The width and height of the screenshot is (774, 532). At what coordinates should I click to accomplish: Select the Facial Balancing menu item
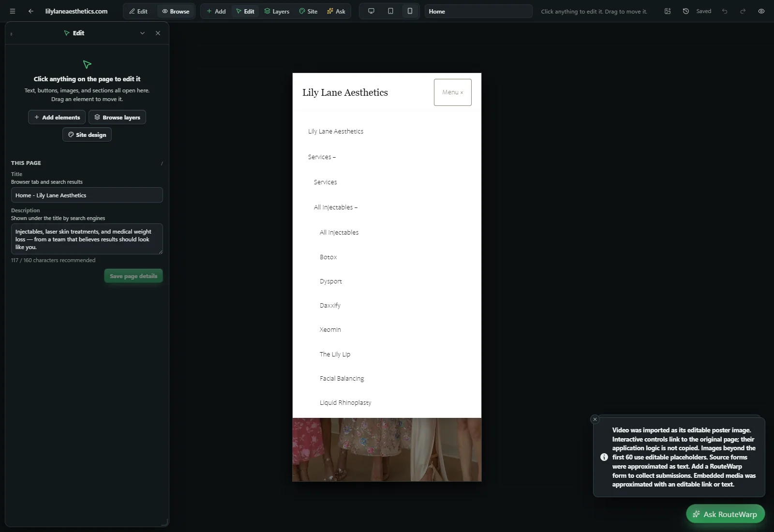point(342,379)
